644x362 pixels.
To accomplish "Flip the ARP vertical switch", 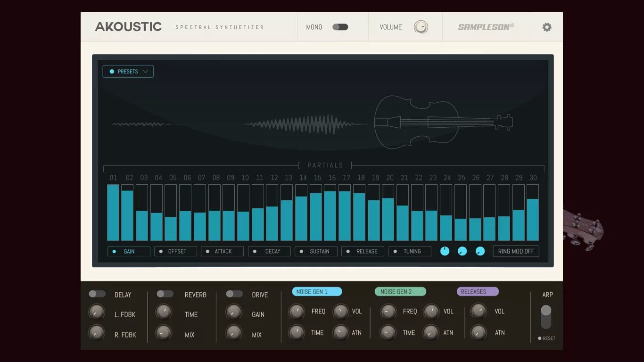I will point(546,317).
